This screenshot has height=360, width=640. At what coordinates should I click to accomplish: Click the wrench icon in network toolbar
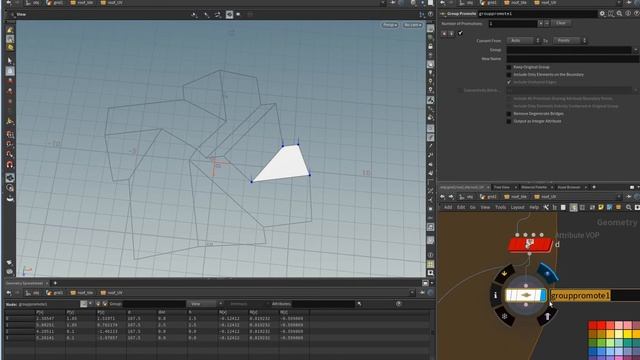(546, 207)
